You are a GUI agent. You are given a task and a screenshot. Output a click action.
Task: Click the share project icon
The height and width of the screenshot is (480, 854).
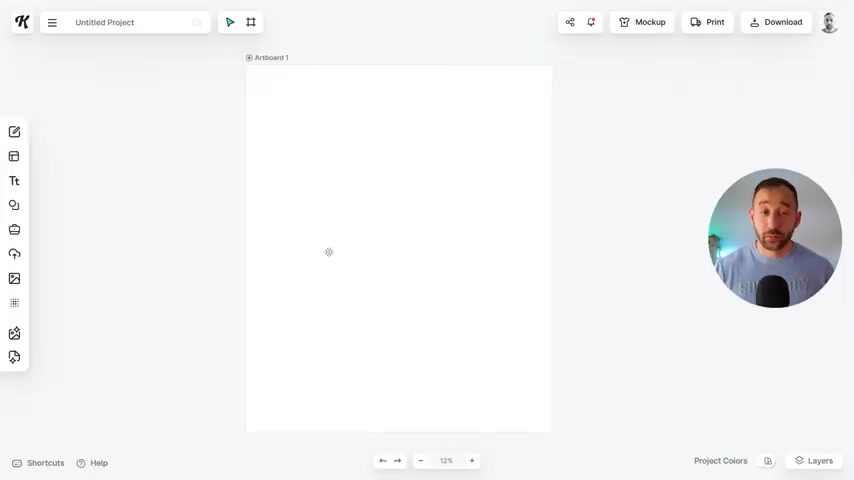(x=570, y=22)
